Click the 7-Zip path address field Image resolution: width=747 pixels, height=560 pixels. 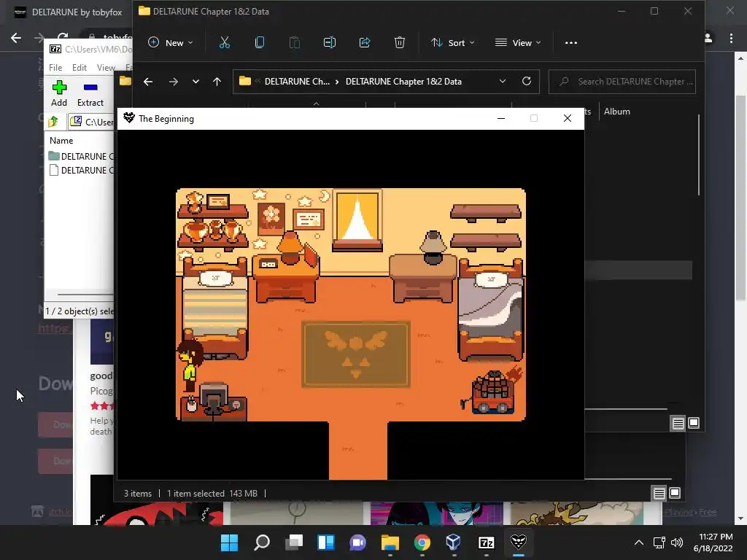pos(91,122)
